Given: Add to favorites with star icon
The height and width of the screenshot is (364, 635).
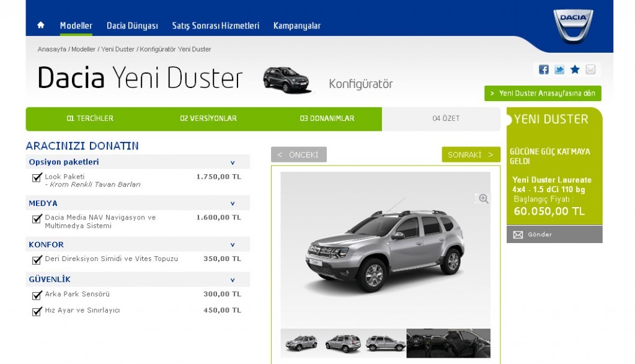Looking at the screenshot, I should click(x=575, y=69).
